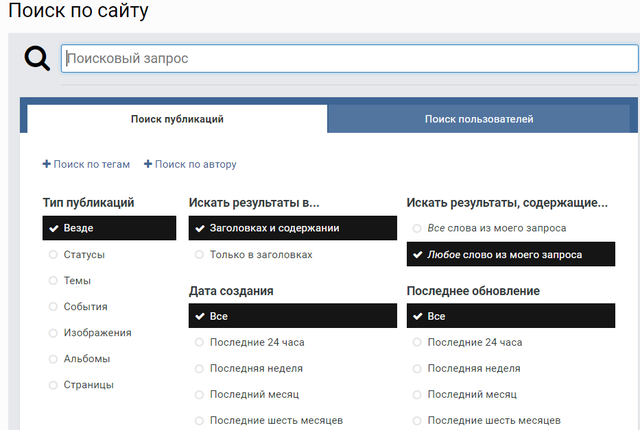This screenshot has width=640, height=430.
Task: Select 'Последняя неделя' under Последнее обновление
Action: point(476,368)
